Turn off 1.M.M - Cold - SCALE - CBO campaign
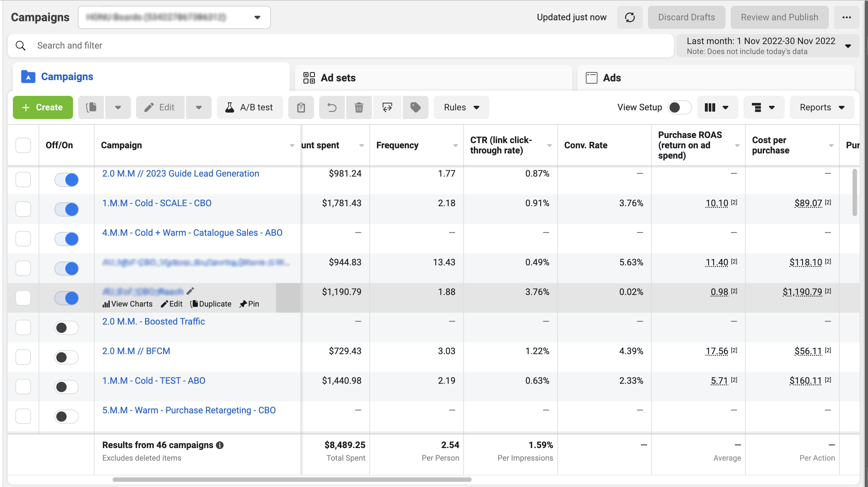This screenshot has width=868, height=487. tap(66, 209)
